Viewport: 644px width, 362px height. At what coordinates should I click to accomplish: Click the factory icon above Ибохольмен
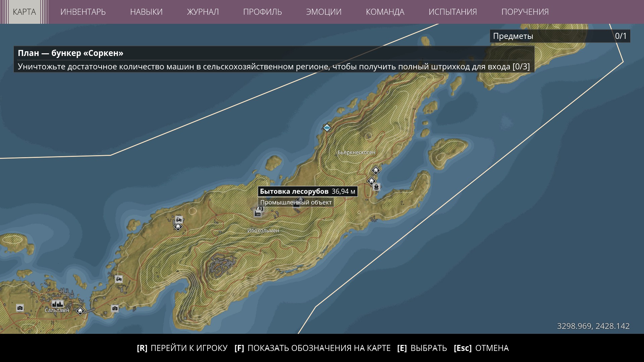tap(258, 213)
